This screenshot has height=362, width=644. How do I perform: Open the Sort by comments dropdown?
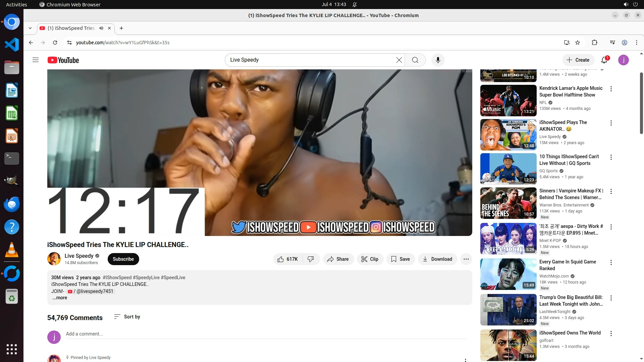127,317
